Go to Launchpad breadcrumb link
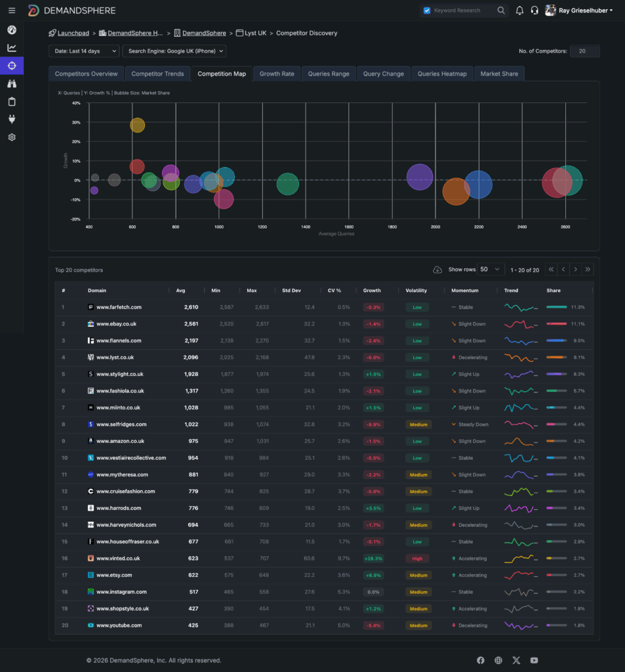This screenshot has width=625, height=672. pyautogui.click(x=72, y=33)
